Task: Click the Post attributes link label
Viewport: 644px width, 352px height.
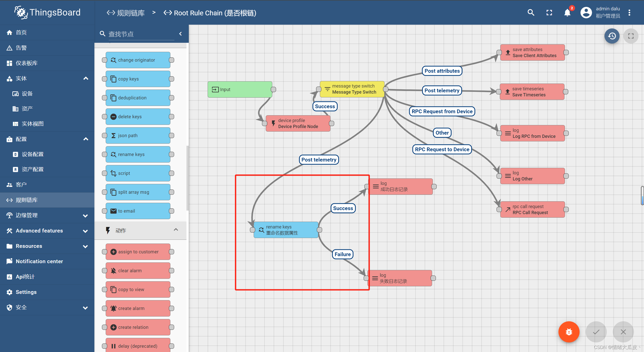Action: click(442, 71)
